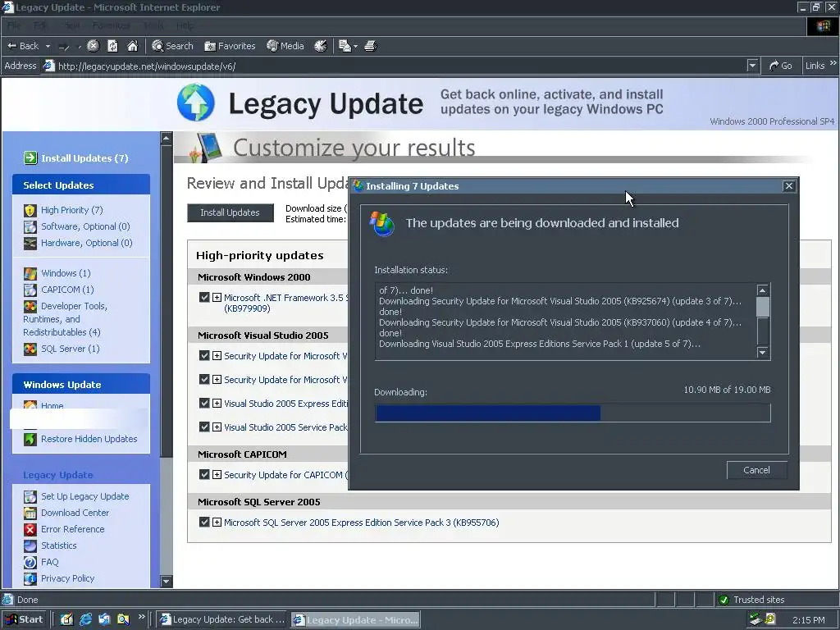Click the sidebar scrollbar up arrow
Screen dimensions: 840x630
[167, 138]
